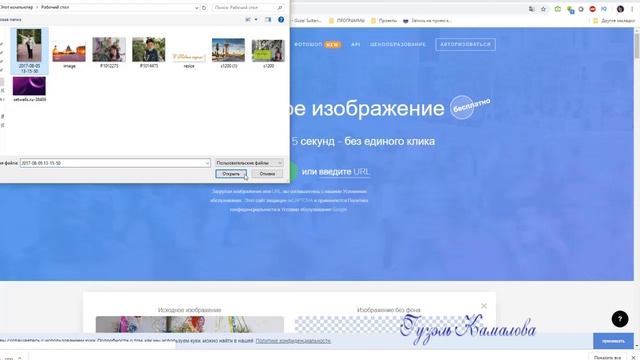The image size is (640, 360).
Task: Expand the file name combo box arrow
Action: pyautogui.click(x=207, y=163)
